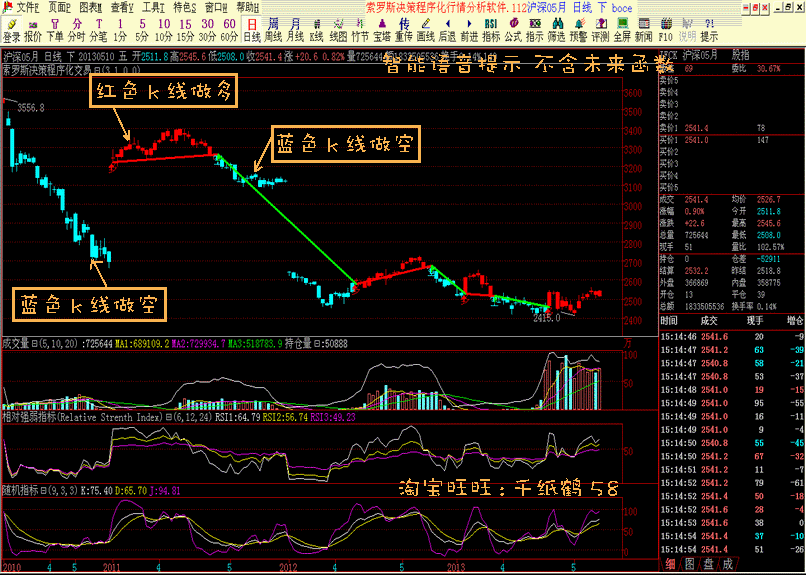Switch to the 周线 weekly chart
This screenshot has width=806, height=575.
273,30
